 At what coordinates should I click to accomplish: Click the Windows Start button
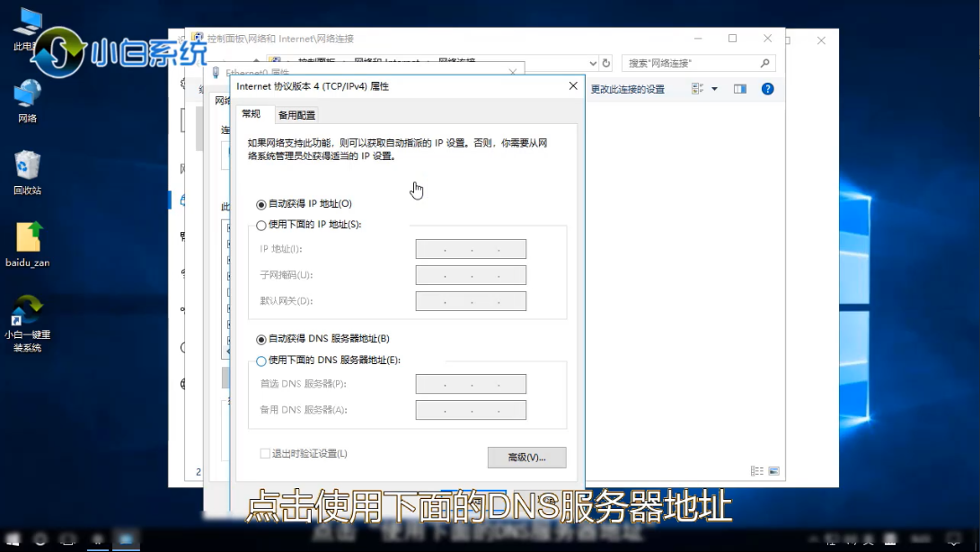[13, 538]
